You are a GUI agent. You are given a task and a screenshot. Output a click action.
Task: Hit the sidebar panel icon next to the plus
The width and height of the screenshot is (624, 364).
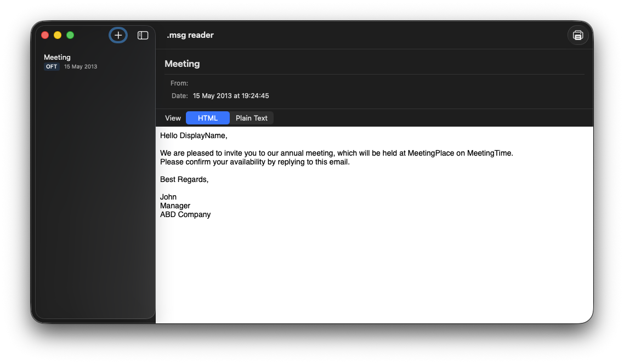click(x=143, y=35)
